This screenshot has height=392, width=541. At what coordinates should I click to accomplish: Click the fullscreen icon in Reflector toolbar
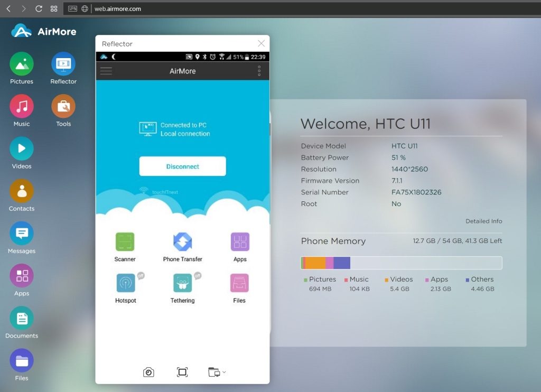coord(182,372)
